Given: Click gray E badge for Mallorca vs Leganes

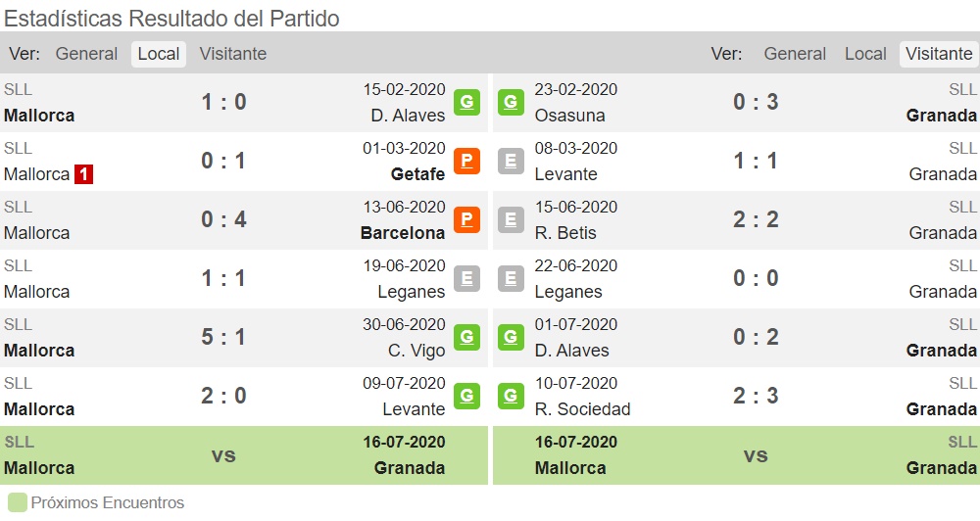Looking at the screenshot, I should coord(466,278).
